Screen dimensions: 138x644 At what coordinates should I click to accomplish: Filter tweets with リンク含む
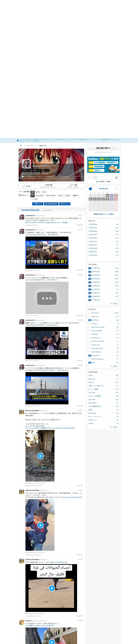coord(35,199)
